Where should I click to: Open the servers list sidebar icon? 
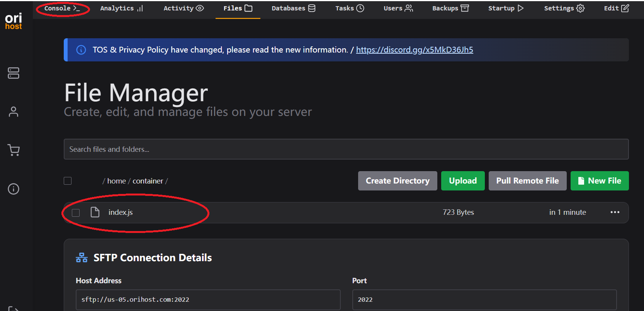pyautogui.click(x=14, y=73)
